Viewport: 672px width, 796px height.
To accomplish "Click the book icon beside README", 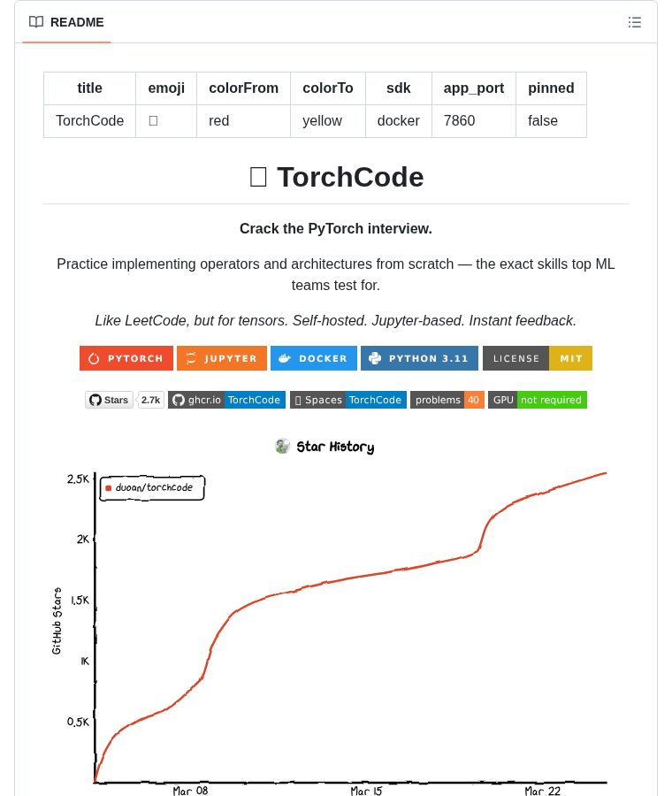I will tap(36, 22).
